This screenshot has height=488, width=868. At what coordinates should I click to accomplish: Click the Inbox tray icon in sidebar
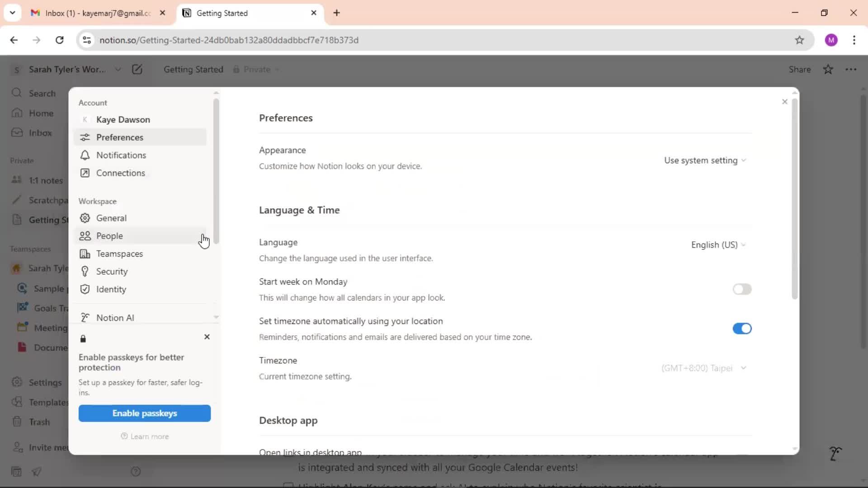coord(17,132)
